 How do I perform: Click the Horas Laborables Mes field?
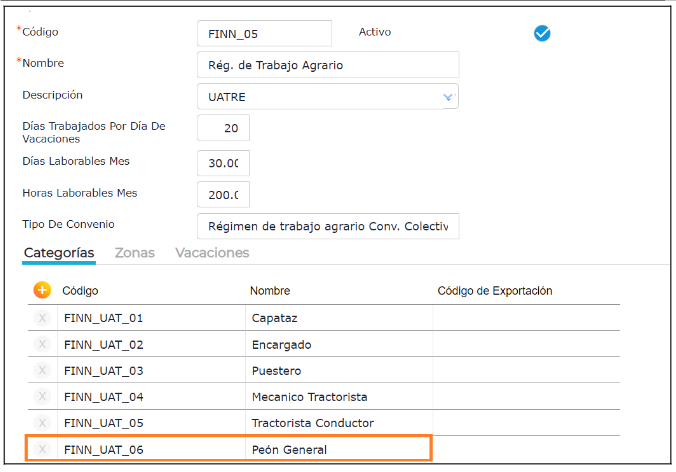pos(223,194)
